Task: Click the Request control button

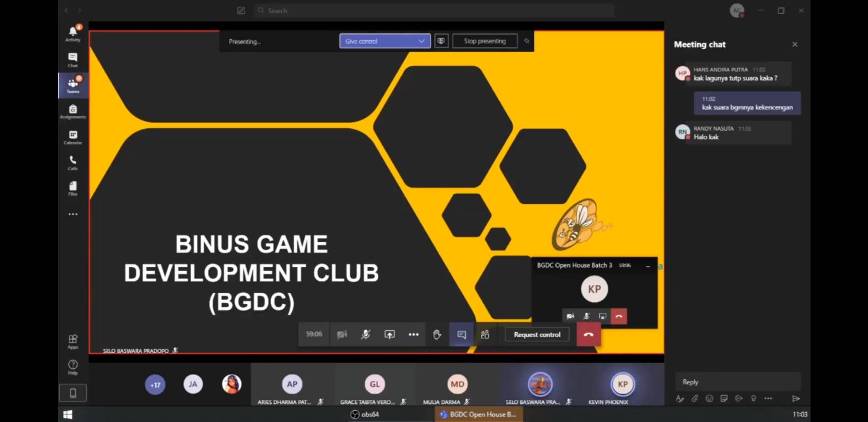Action: [537, 334]
